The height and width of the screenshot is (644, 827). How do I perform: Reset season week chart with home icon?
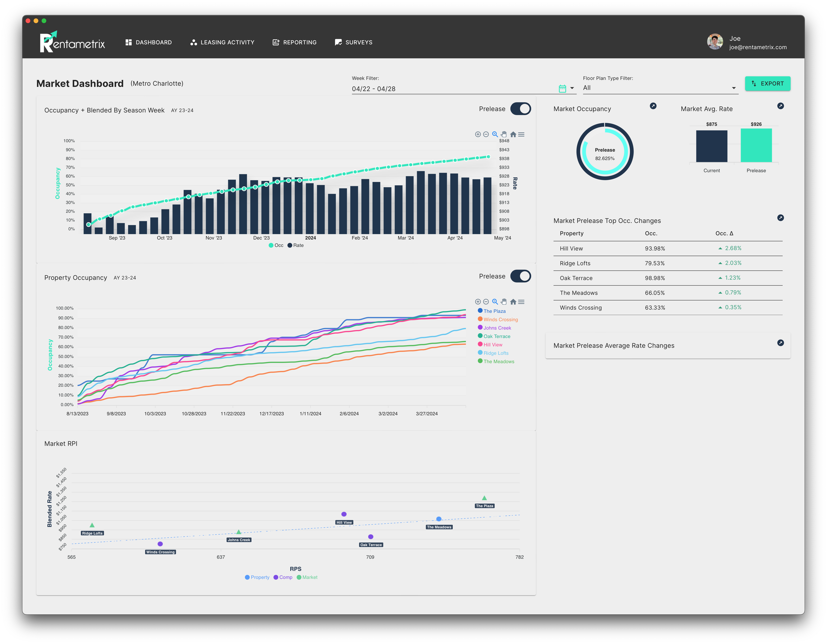[x=513, y=134]
